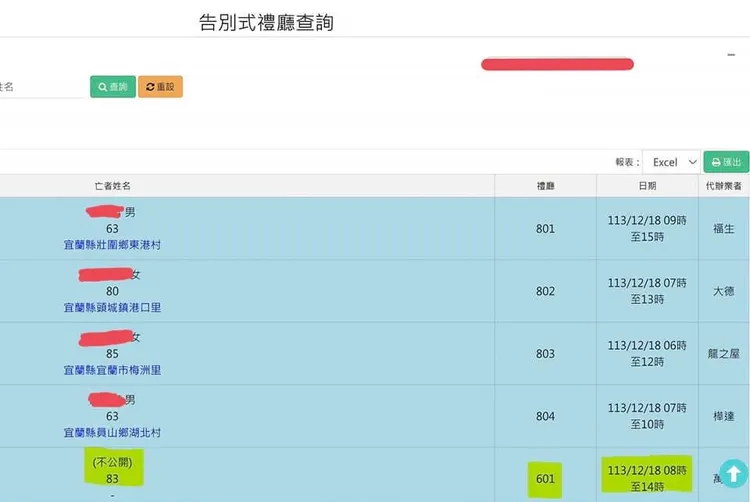Sort by the 禮廳 column header
Screen dimensions: 750x502
tap(545, 186)
